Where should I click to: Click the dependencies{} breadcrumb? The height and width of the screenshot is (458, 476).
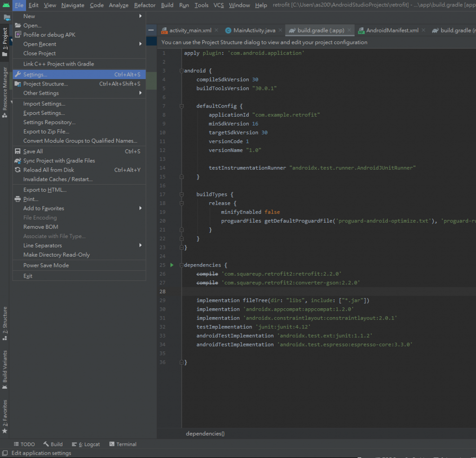click(x=205, y=433)
